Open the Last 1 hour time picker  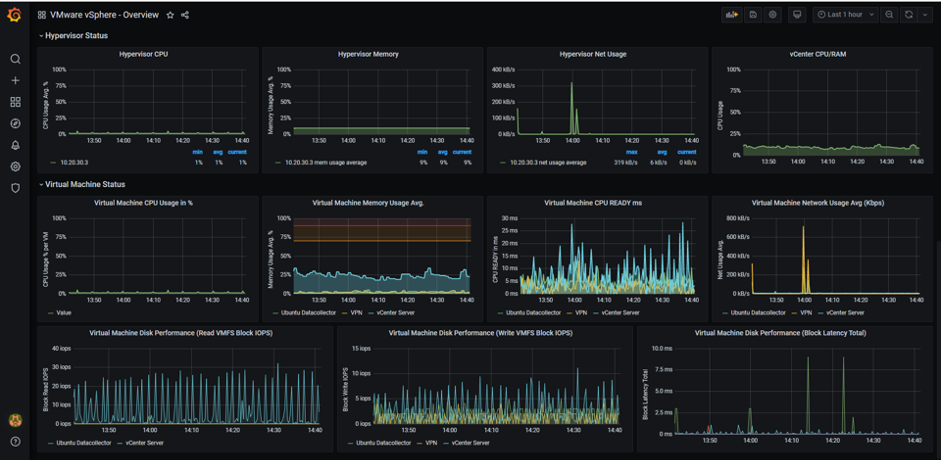coord(846,15)
